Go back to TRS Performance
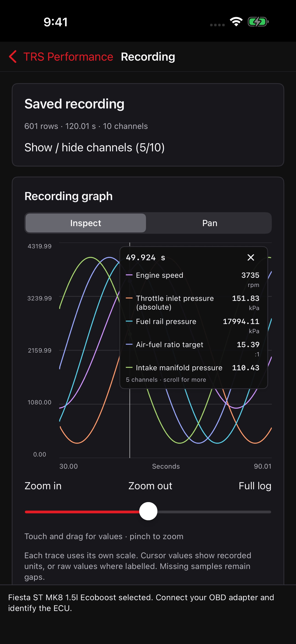This screenshot has height=644, width=296. (68, 57)
